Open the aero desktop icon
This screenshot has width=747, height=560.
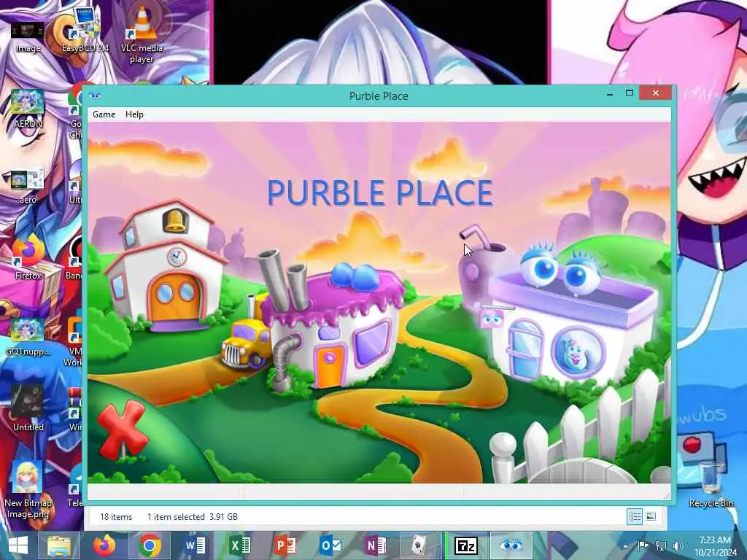28,184
